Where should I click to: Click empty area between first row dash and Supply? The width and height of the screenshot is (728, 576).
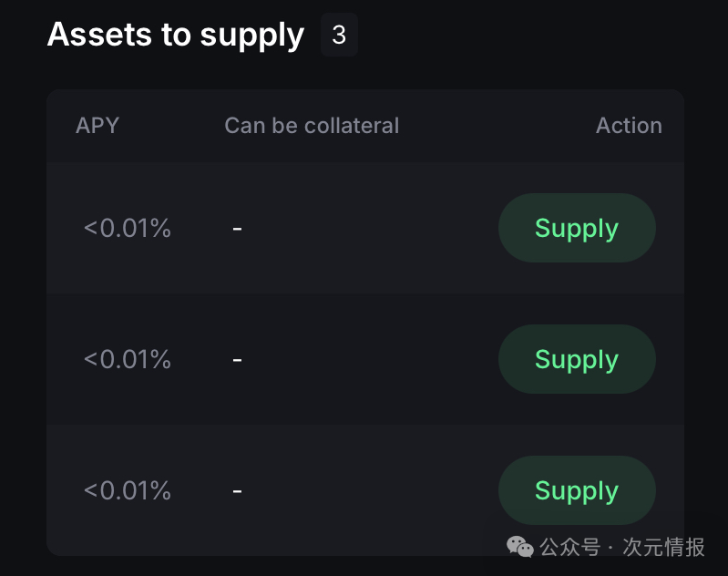364,228
